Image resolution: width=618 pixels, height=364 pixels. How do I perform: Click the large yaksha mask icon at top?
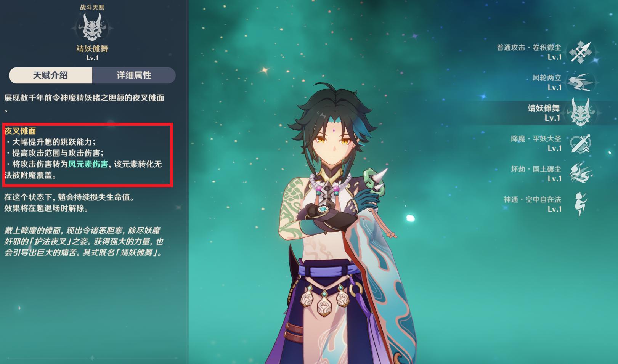point(92,27)
